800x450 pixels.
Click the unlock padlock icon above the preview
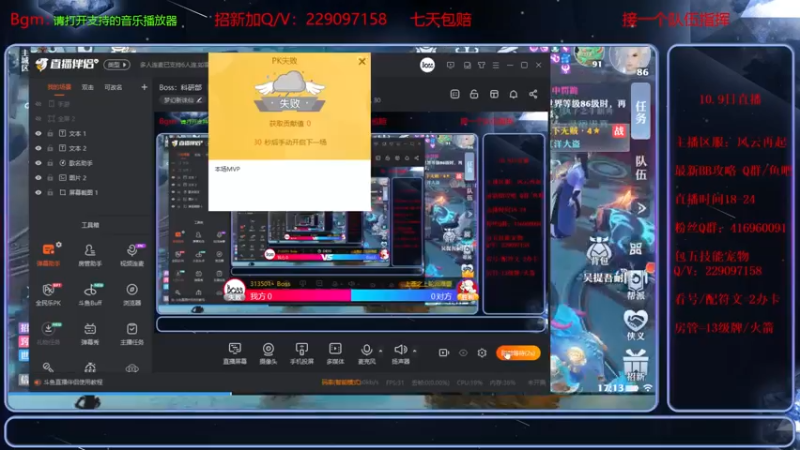tap(474, 94)
